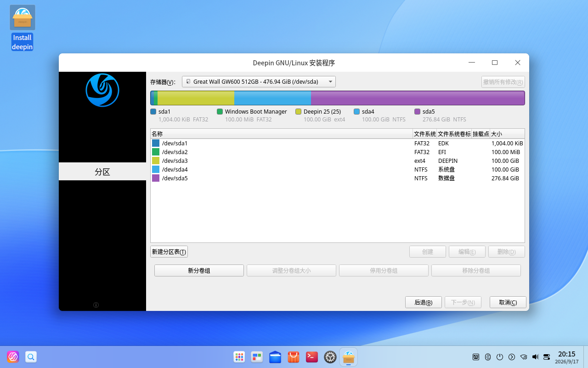Screen dimensions: 588x368
Task: Open the storage device dropdown
Action: pos(259,82)
